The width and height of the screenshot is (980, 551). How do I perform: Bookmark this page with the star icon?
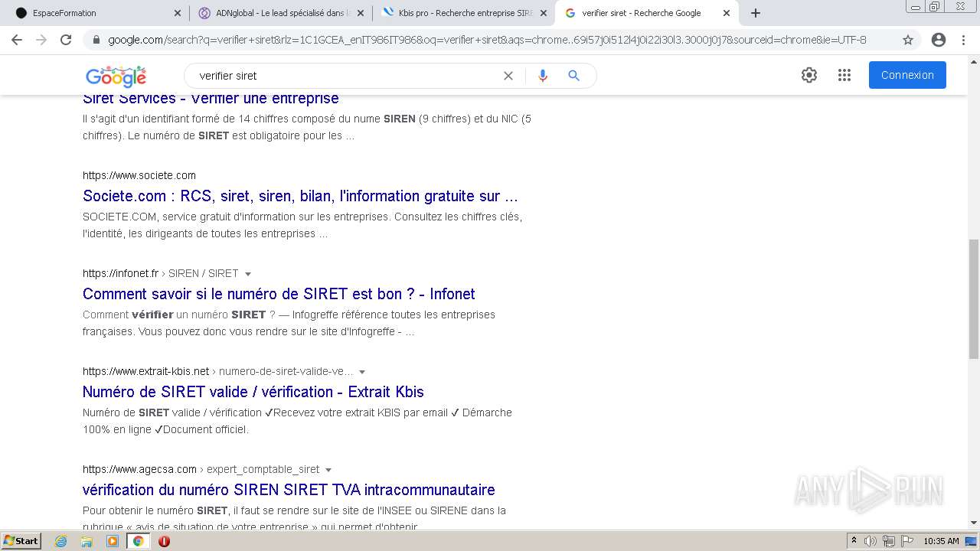tap(908, 40)
